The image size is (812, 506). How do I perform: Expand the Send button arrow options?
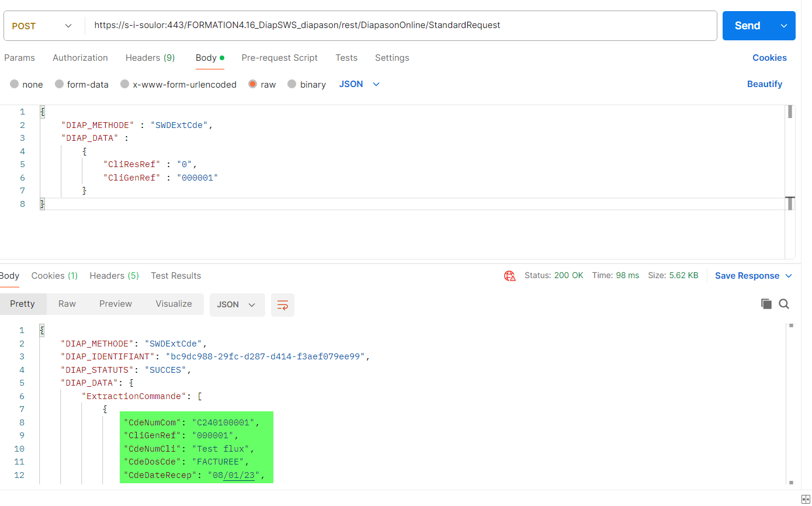[784, 26]
